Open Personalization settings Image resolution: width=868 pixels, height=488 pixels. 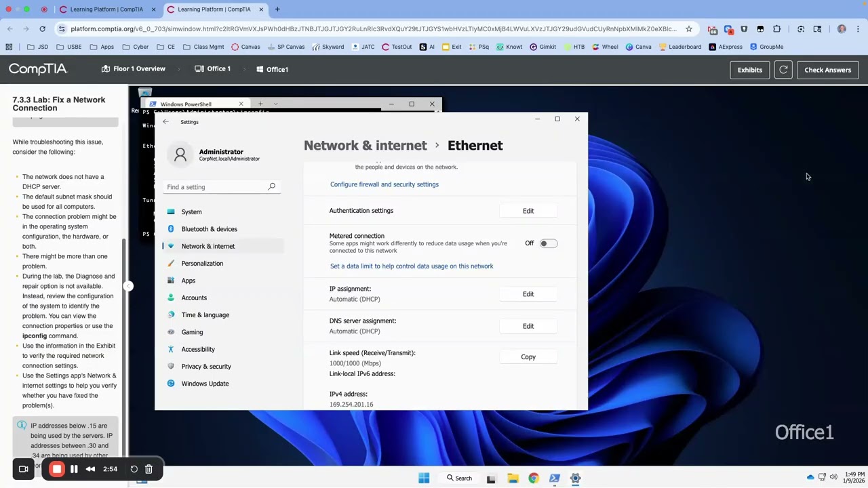click(x=202, y=264)
